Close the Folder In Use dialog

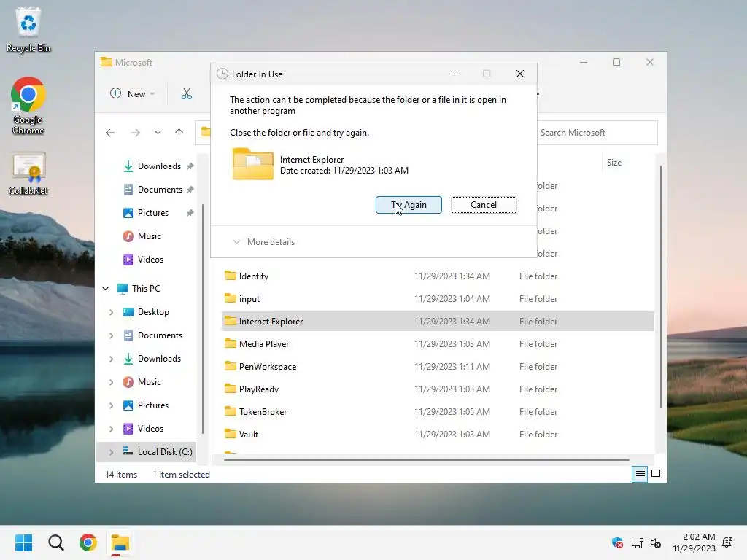(x=519, y=74)
